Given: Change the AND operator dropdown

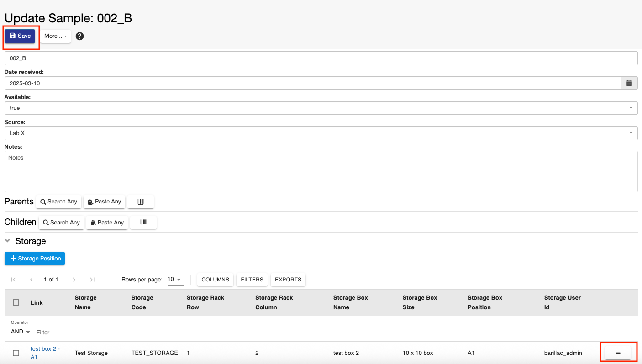Looking at the screenshot, I should coord(21,332).
